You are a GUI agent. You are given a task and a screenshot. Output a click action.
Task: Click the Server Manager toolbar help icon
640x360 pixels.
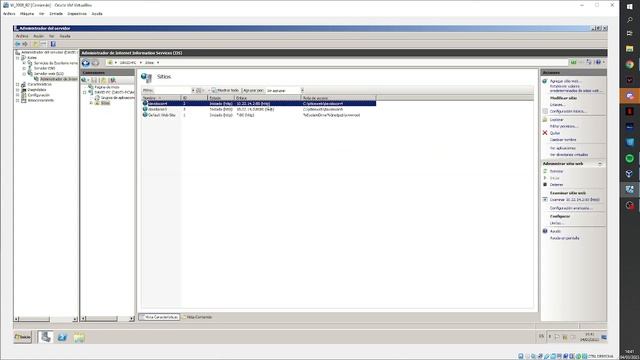[53, 44]
